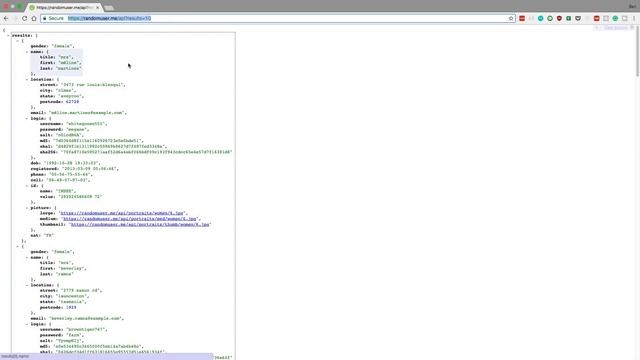Collapse the login object with password farm

[x=27, y=324]
